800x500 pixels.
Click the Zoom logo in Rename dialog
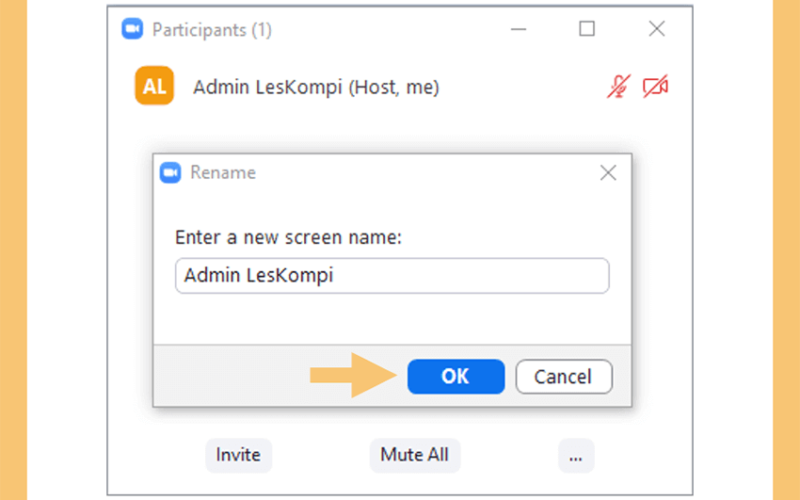pos(170,172)
